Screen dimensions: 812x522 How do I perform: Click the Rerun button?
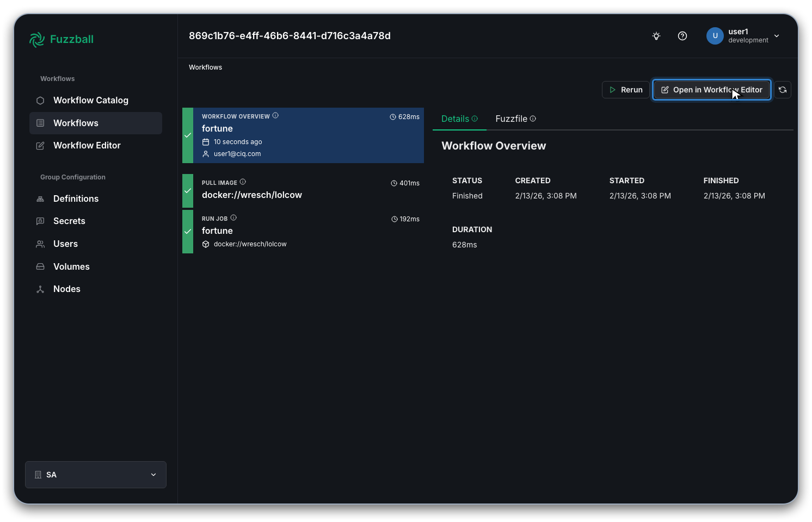[625, 89]
